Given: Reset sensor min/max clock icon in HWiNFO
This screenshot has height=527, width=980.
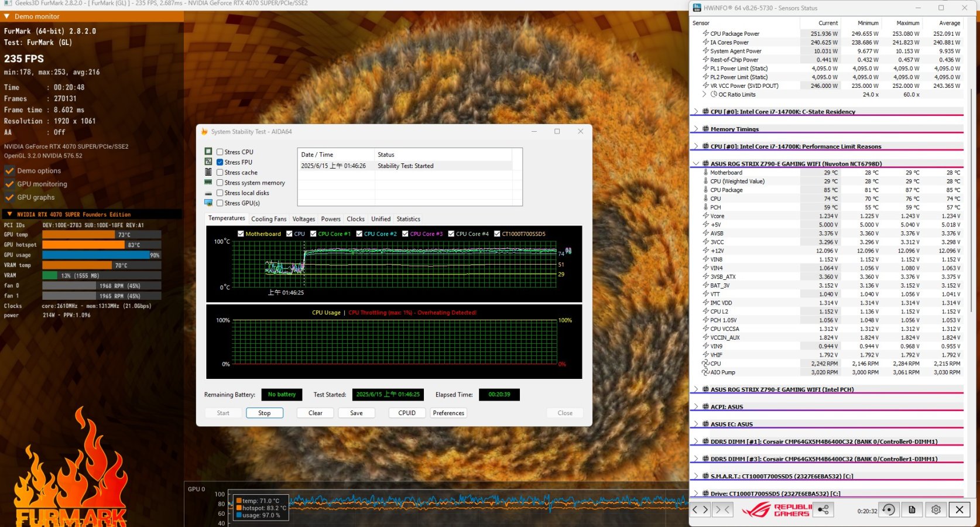Looking at the screenshot, I should pyautogui.click(x=888, y=509).
